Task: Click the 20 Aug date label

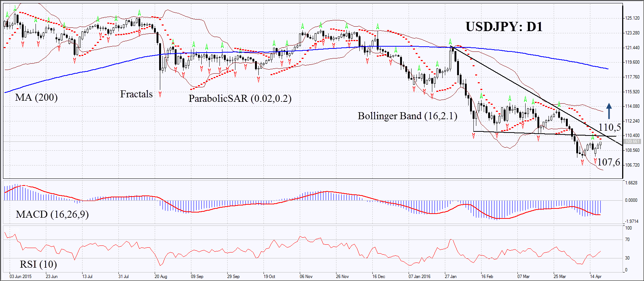Action: 161,277
